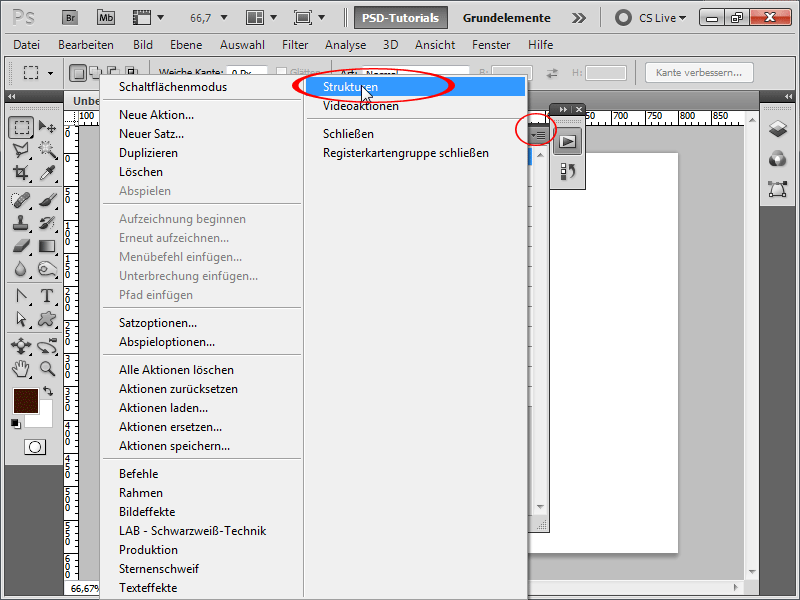800x600 pixels.
Task: Select the Eraser tool
Action: tap(21, 246)
